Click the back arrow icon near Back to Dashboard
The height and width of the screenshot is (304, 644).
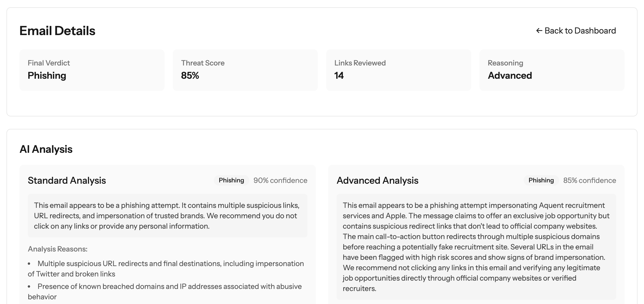click(539, 30)
